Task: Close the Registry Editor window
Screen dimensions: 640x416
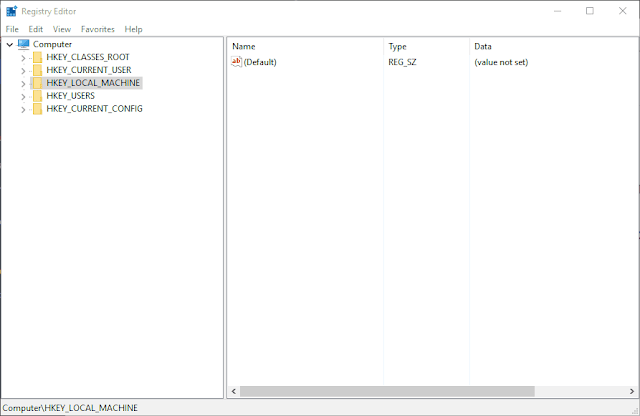Action: (622, 11)
